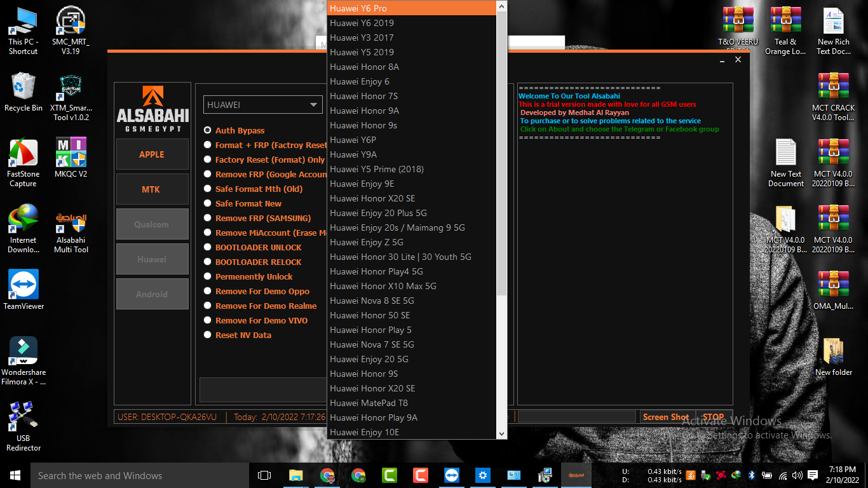Open the HUAWEI brand dropdown

263,105
